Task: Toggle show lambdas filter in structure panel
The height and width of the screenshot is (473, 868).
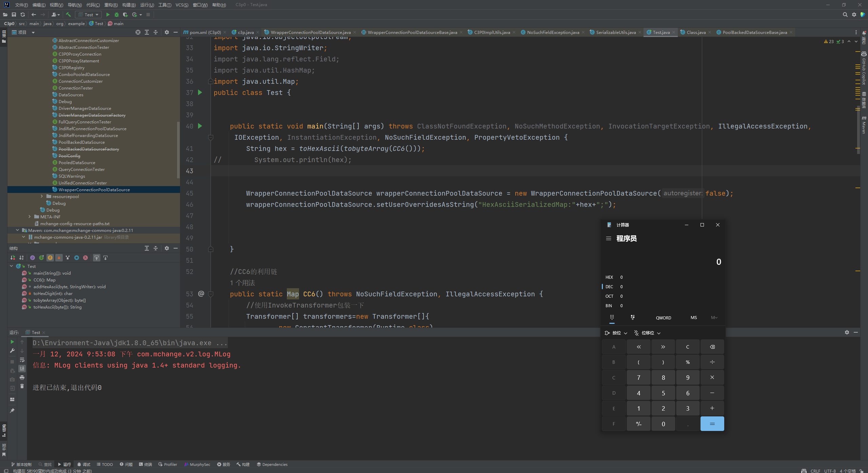Action: point(85,258)
